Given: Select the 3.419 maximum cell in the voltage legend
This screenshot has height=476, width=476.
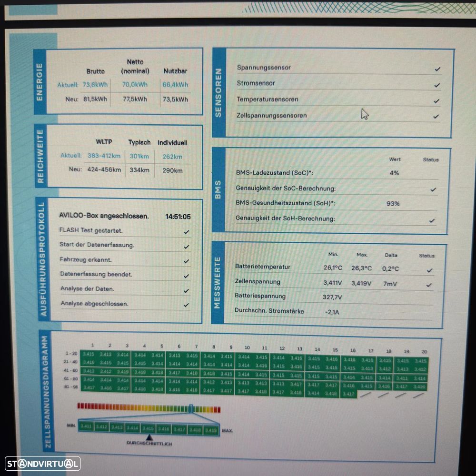Looking at the screenshot, I should (x=211, y=430).
